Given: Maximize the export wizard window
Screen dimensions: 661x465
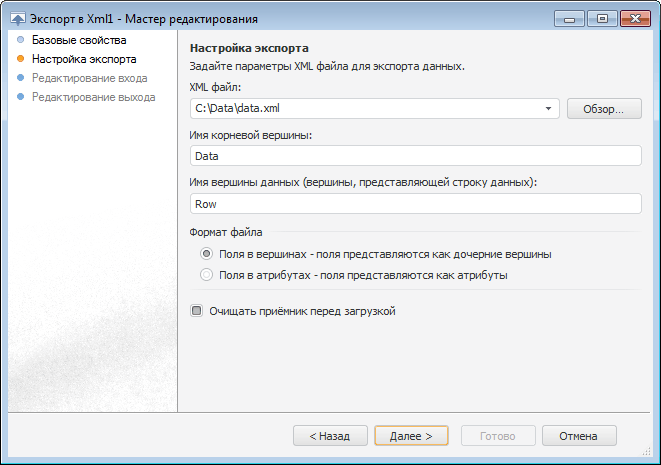Looking at the screenshot, I should pyautogui.click(x=602, y=18).
